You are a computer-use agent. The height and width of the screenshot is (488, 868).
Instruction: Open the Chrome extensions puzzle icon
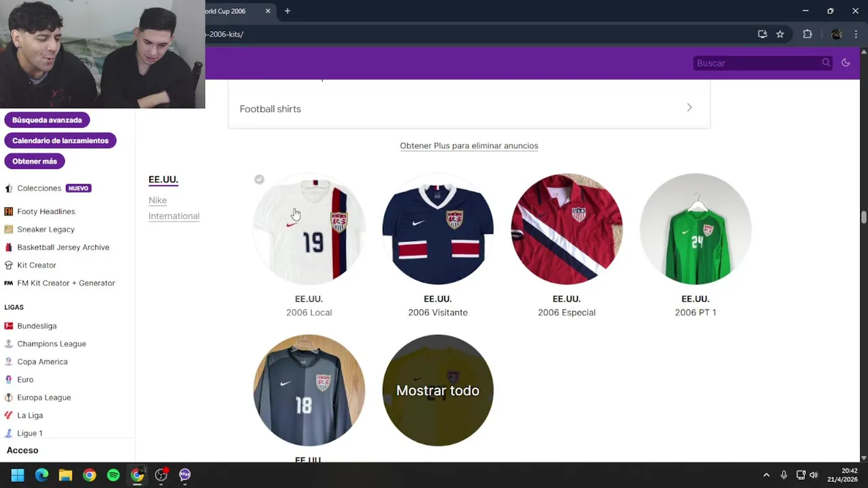[807, 34]
